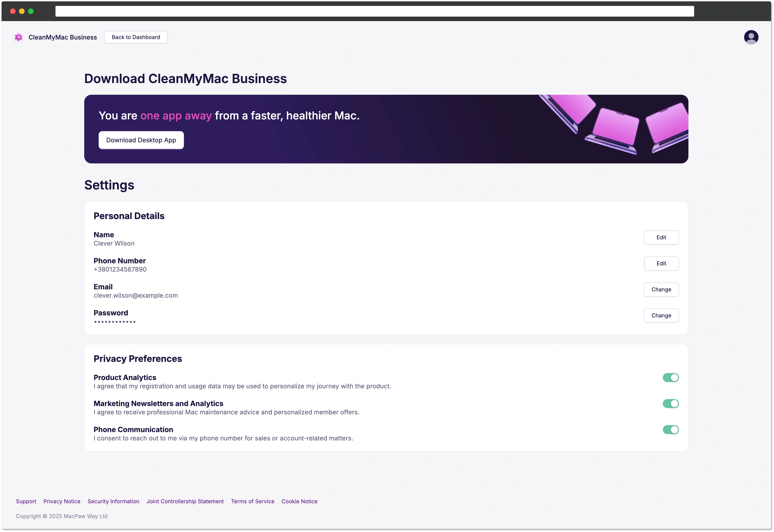
Task: Open the Support page
Action: click(x=26, y=501)
